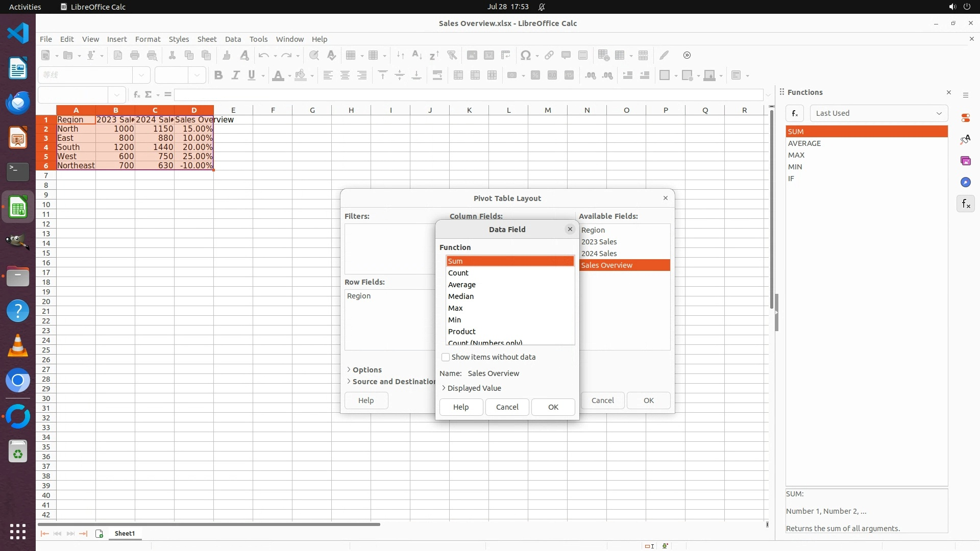980x551 pixels.
Task: Open the sidebar Navigator compass icon
Action: pyautogui.click(x=965, y=183)
